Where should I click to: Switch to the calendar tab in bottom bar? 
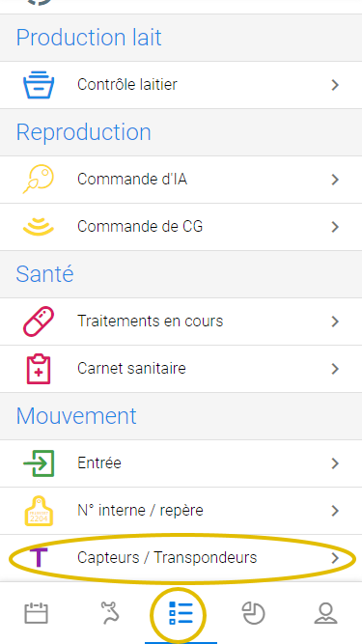36,613
